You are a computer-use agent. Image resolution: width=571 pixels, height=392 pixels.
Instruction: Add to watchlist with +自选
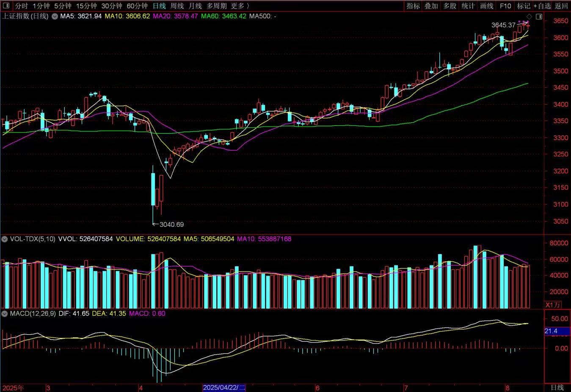tap(542, 6)
